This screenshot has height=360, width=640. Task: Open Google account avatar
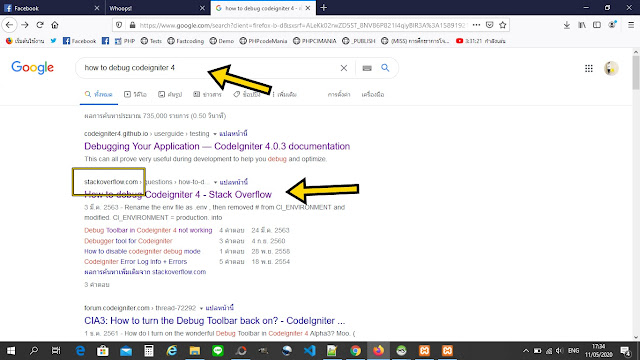tap(611, 68)
